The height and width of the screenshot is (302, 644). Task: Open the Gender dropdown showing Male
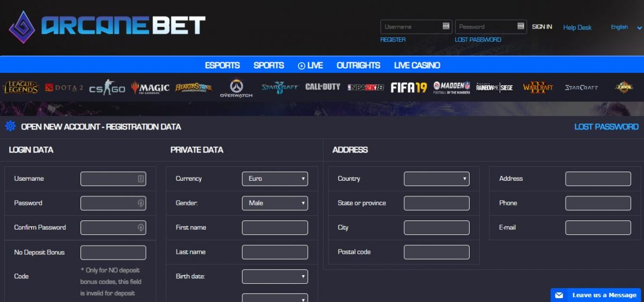[x=275, y=203]
